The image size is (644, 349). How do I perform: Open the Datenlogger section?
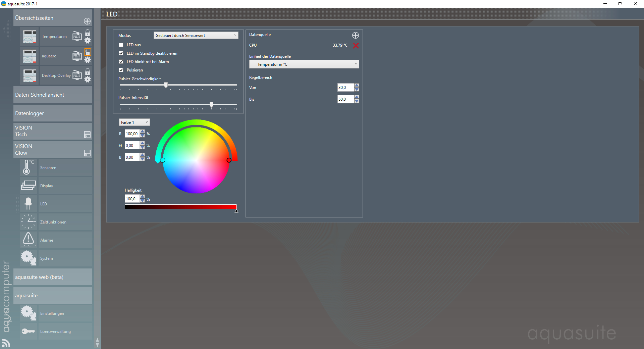click(x=53, y=113)
